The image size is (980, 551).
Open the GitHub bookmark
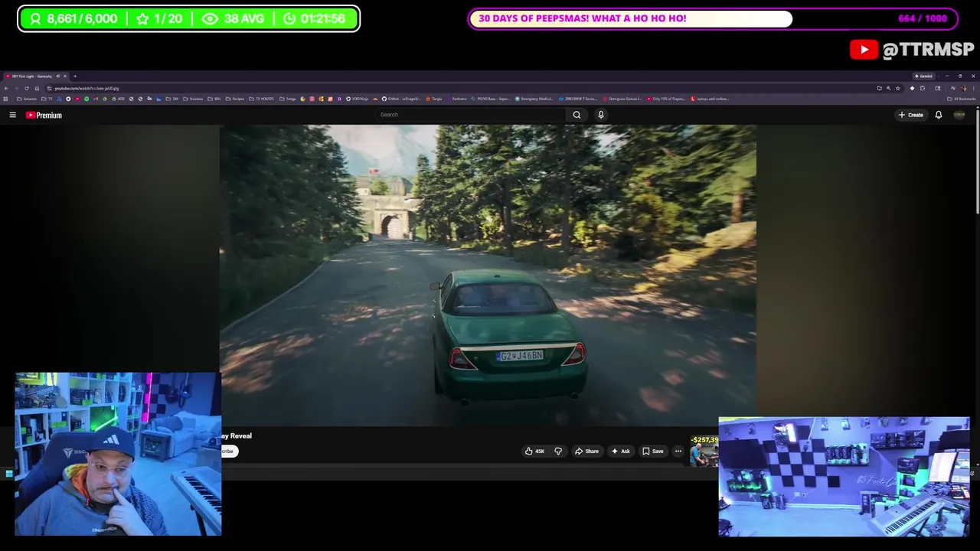tap(402, 99)
